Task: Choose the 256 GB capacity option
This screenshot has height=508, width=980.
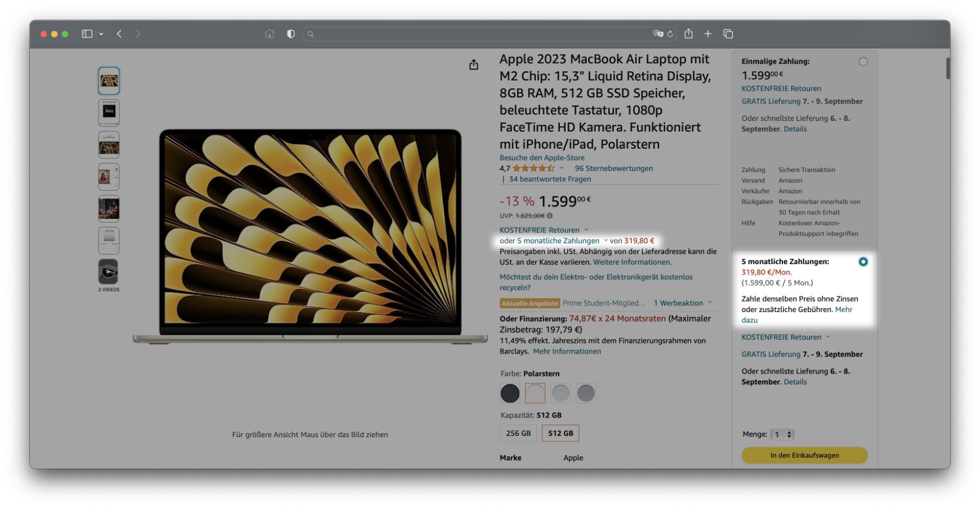Action: [x=518, y=433]
